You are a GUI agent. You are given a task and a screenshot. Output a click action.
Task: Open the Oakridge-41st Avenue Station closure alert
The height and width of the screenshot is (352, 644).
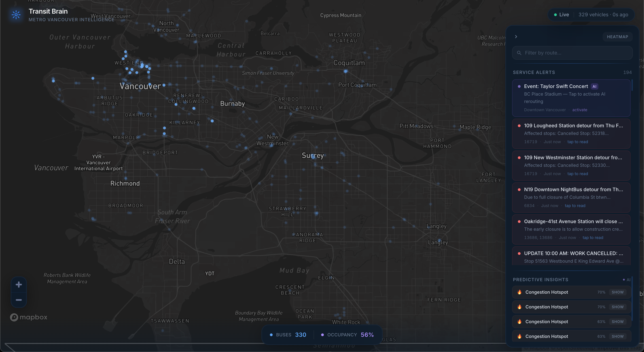click(573, 221)
